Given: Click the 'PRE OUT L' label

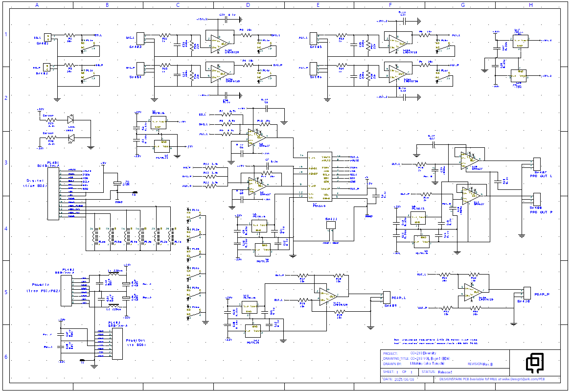Looking at the screenshot, I should tap(541, 176).
